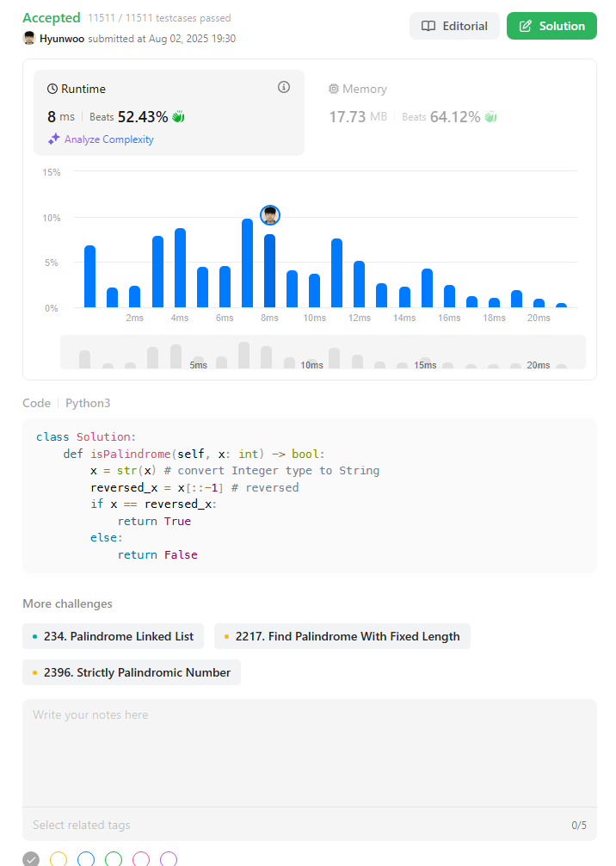Click the Runtime clock icon
The width and height of the screenshot is (616, 866).
pos(52,89)
